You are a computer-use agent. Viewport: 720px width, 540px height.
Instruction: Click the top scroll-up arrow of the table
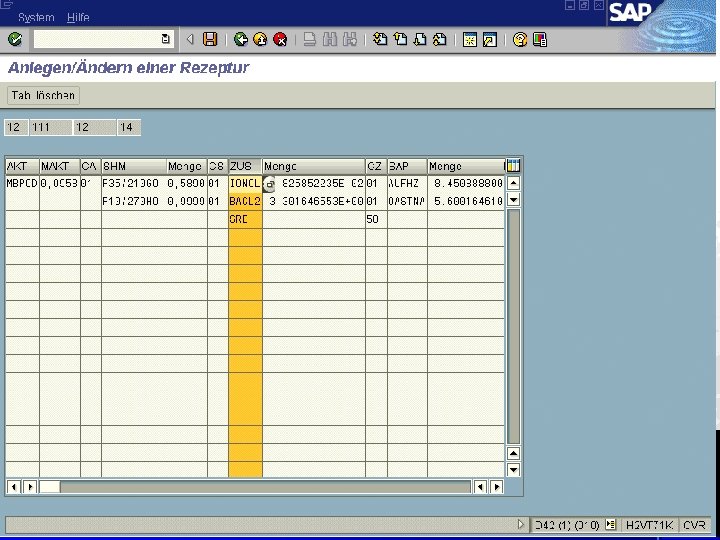[x=513, y=183]
